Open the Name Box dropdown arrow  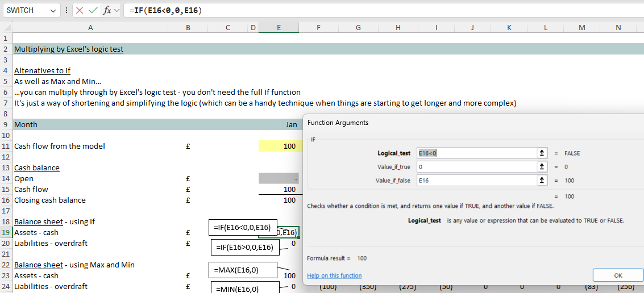53,11
